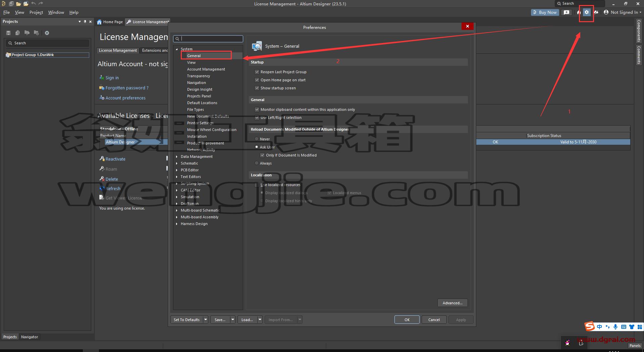This screenshot has width=644, height=352.
Task: Click the Sogou skin shirt icon
Action: tap(632, 327)
